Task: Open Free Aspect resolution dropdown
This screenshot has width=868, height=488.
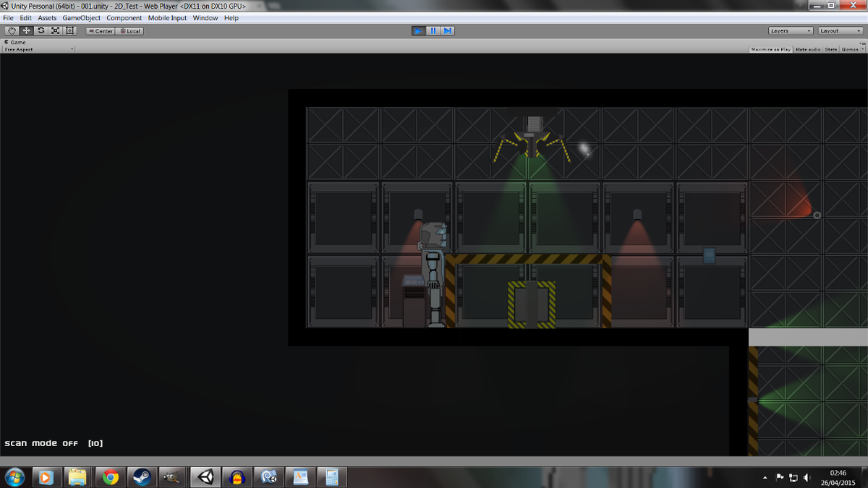Action: click(x=39, y=49)
